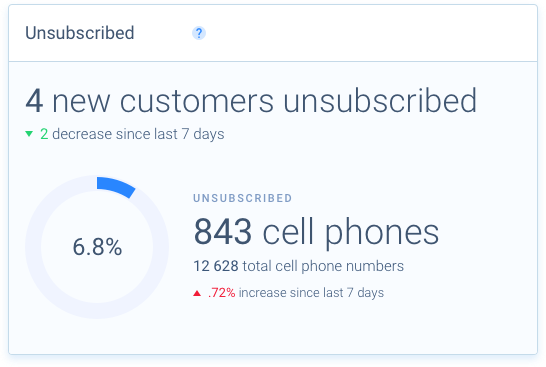The height and width of the screenshot is (367, 546).
Task: Click the green down arrow decrease indicator
Action: tap(29, 134)
